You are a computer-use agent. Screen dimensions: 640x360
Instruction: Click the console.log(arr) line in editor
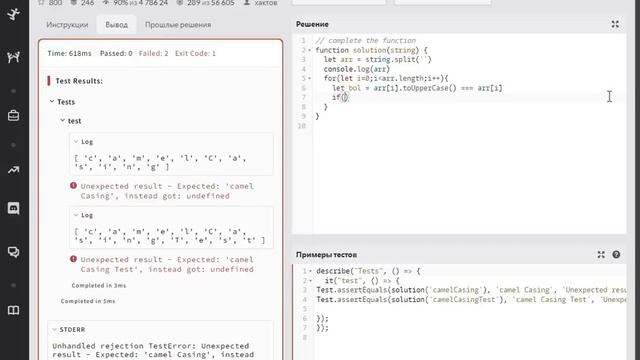[x=357, y=69]
